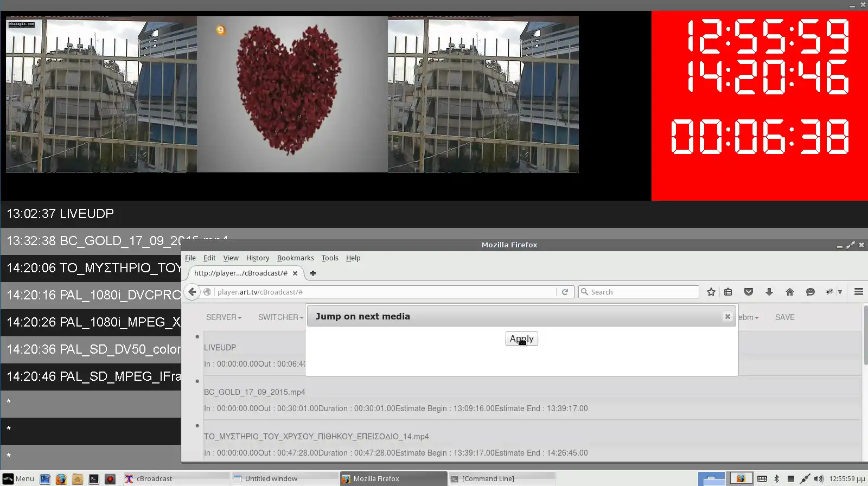Click the system tray clock 12:55:59
This screenshot has height=486, width=868.
(847, 479)
